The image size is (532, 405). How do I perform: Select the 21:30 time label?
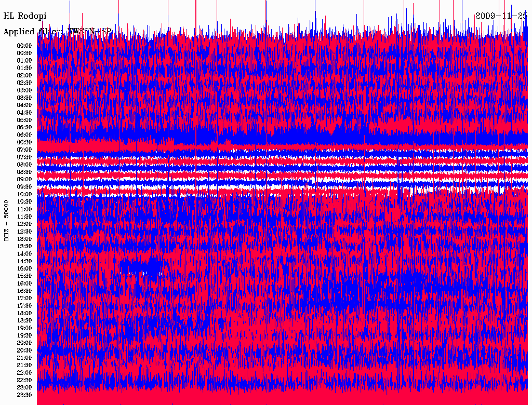click(24, 366)
